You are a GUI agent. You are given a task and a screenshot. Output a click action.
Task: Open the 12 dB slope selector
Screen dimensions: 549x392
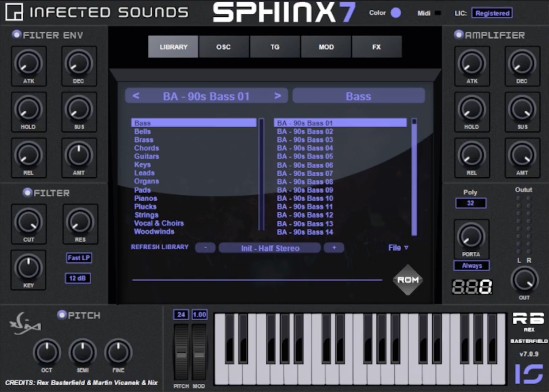click(77, 278)
